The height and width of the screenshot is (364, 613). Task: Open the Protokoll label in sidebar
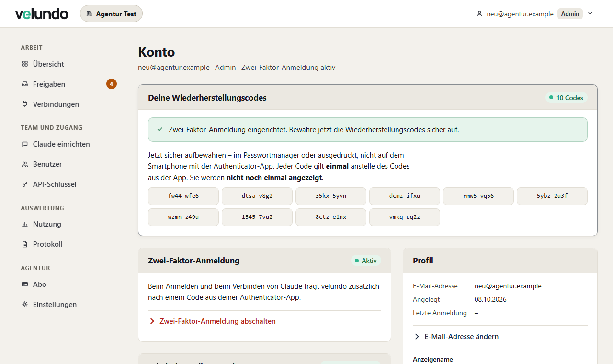tap(48, 244)
